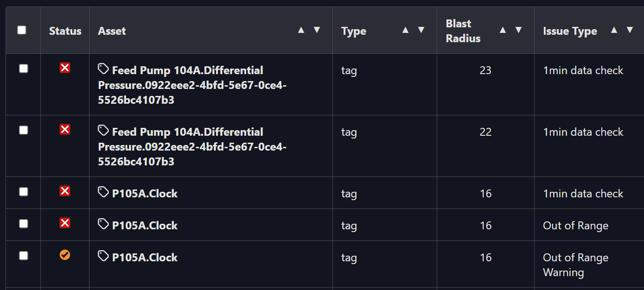The height and width of the screenshot is (290, 644).
Task: Check the row with Blast Radius 23
Action: pyautogui.click(x=23, y=69)
